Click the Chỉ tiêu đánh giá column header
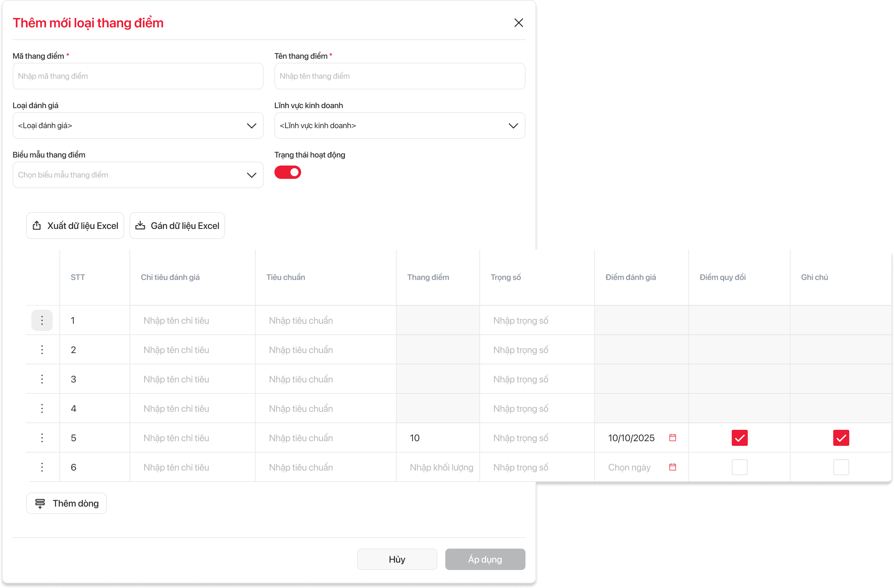Image resolution: width=894 pixels, height=588 pixels. pyautogui.click(x=170, y=277)
